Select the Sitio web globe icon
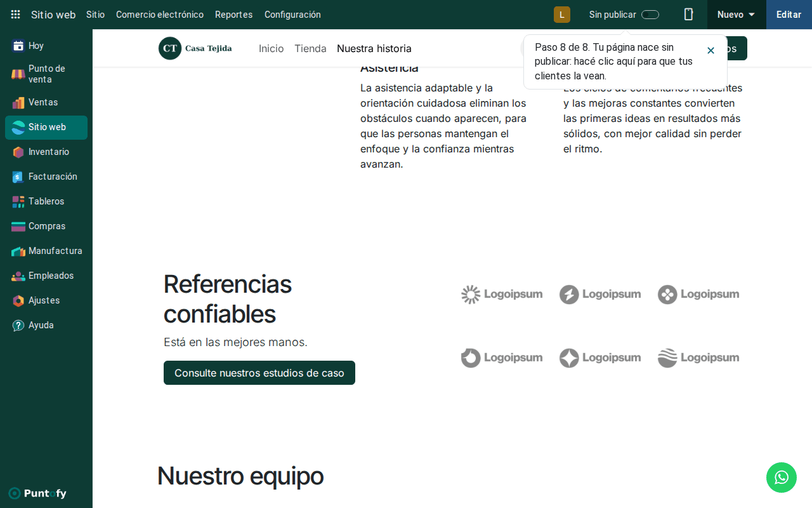Screen dimensions: 812x508 pyautogui.click(x=18, y=127)
